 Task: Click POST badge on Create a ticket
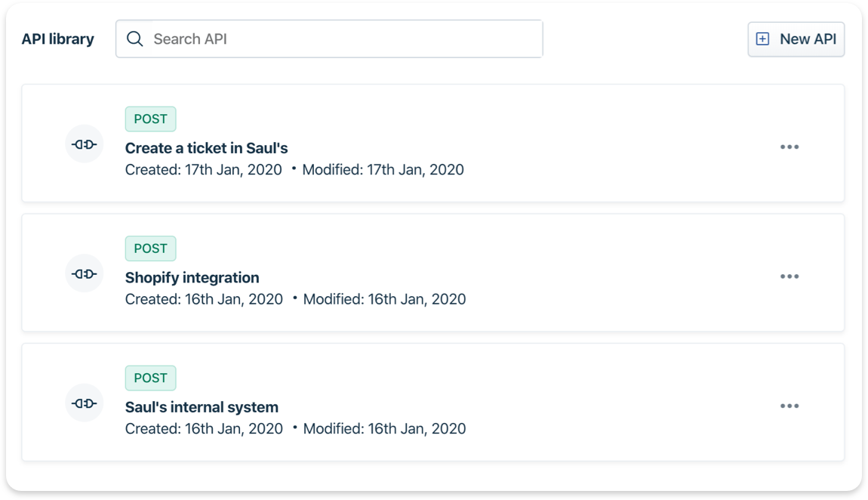point(150,119)
